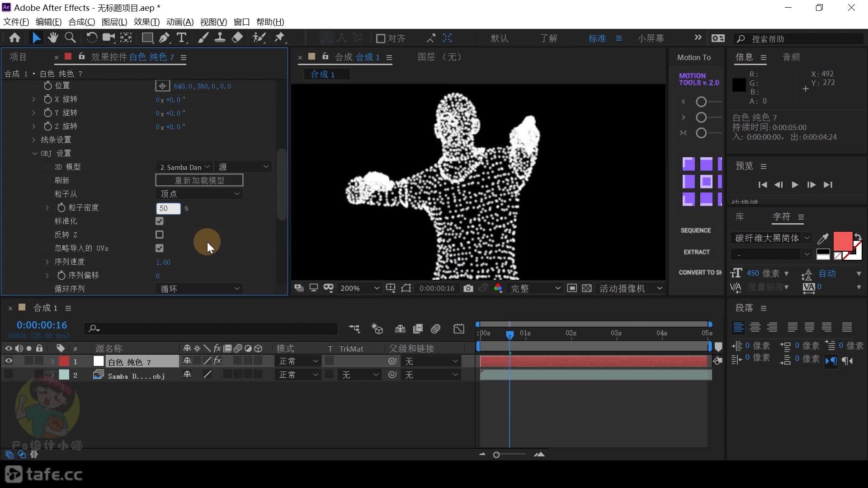Screen dimensions: 868x488
Task: Select the rotation tool in toolbar
Action: (x=91, y=38)
